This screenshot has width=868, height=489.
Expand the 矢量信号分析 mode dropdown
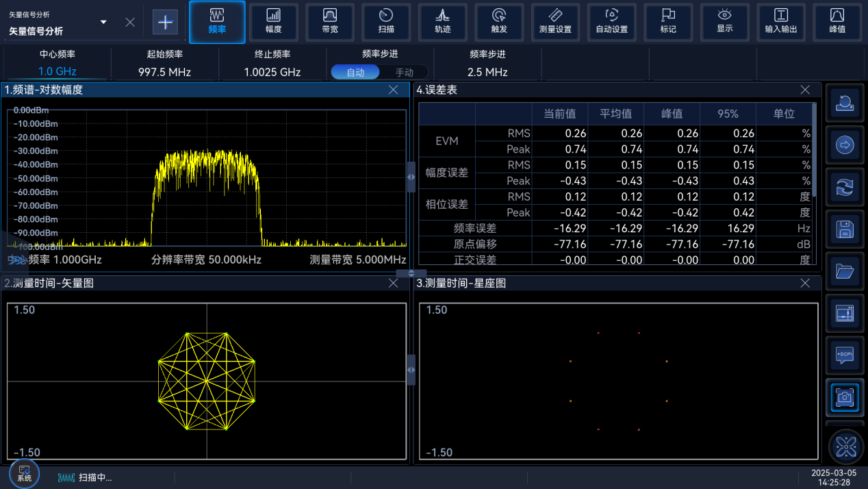pos(103,22)
